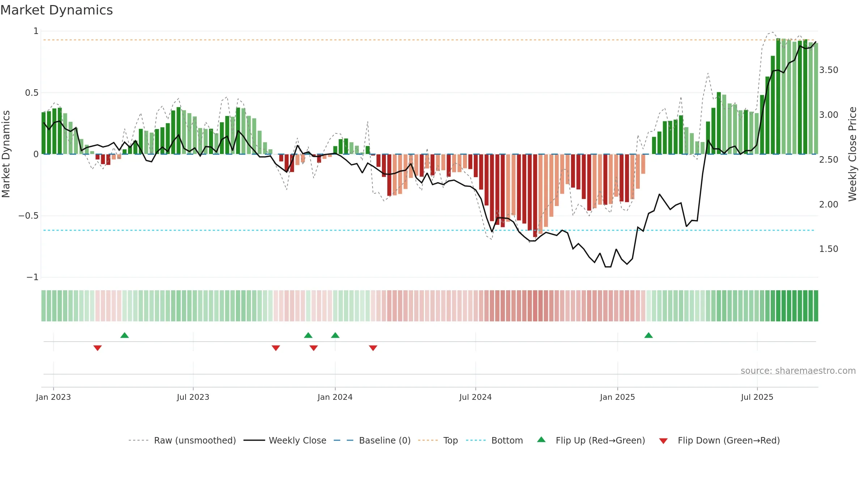
Task: Select the flip-up marker at Jan 2024
Action: 335,335
